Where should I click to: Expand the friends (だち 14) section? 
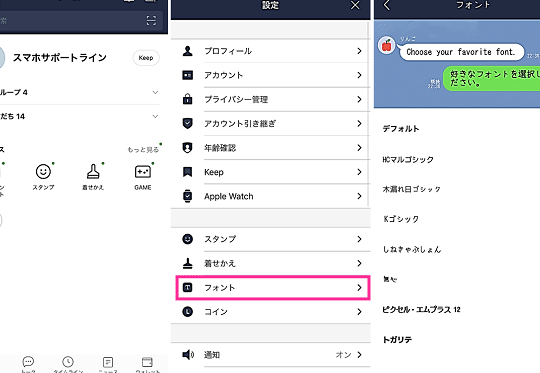(155, 116)
